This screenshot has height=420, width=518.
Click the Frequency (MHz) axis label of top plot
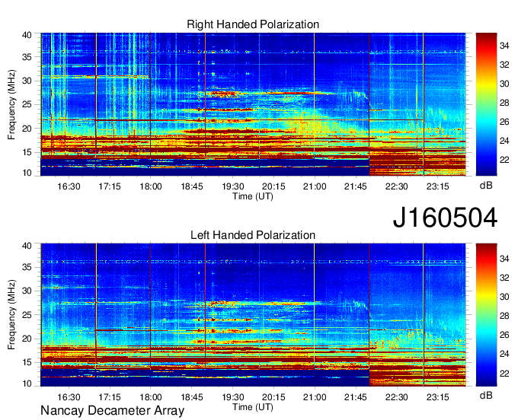pos(11,104)
